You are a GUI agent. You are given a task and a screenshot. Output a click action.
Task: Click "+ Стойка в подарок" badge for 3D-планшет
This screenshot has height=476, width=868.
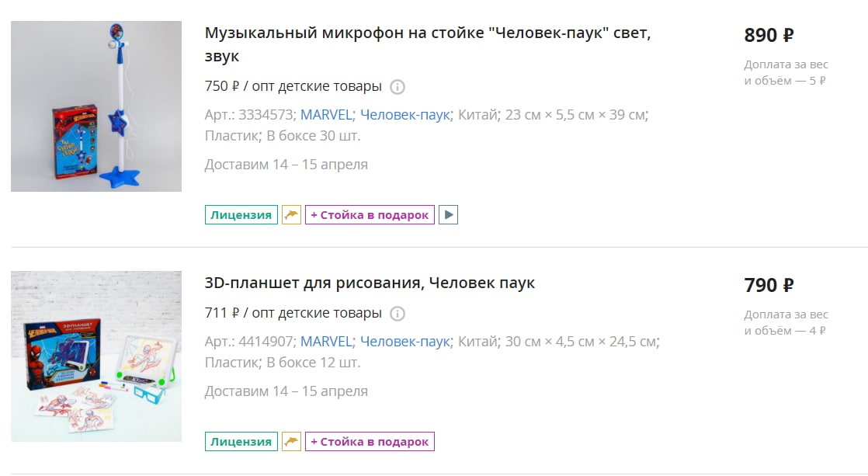(x=370, y=442)
